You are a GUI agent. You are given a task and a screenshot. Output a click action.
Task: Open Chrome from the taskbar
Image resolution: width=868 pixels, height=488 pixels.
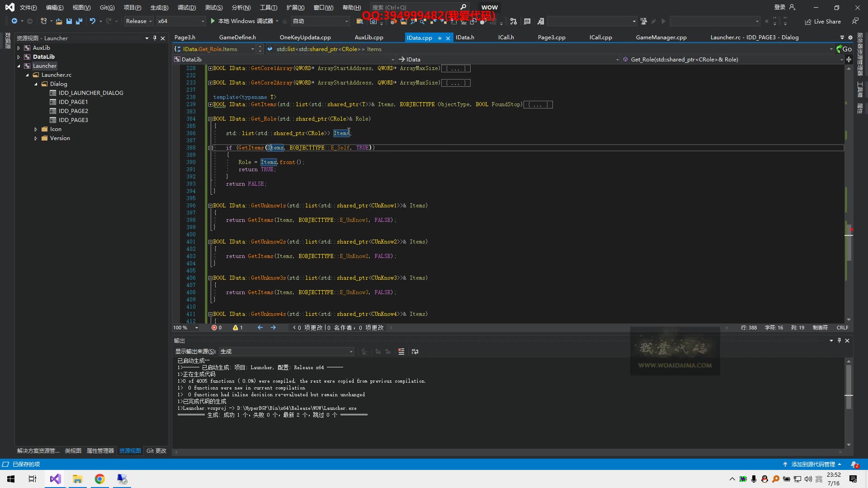coord(99,479)
